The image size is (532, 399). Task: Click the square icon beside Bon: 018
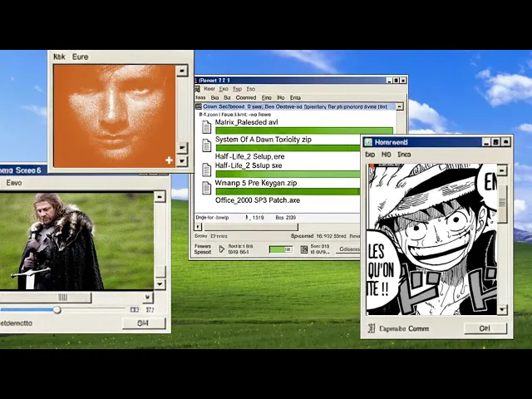[304, 249]
